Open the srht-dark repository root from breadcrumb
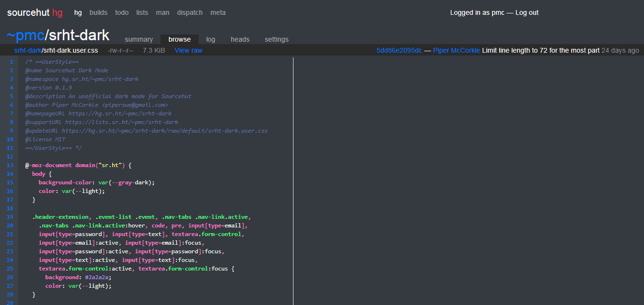Screen dimensions: 644x305 point(27,50)
